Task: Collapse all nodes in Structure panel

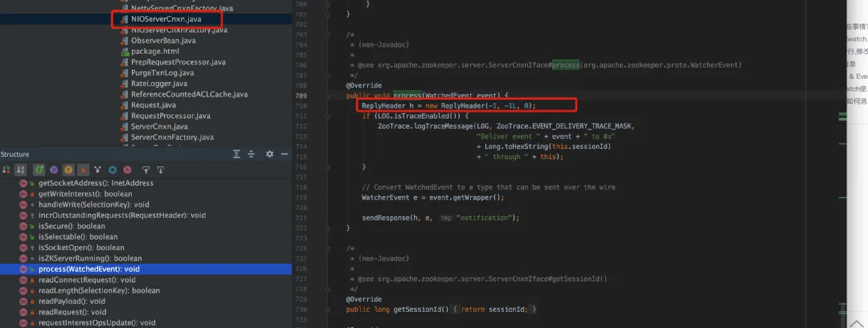Action: click(x=252, y=154)
